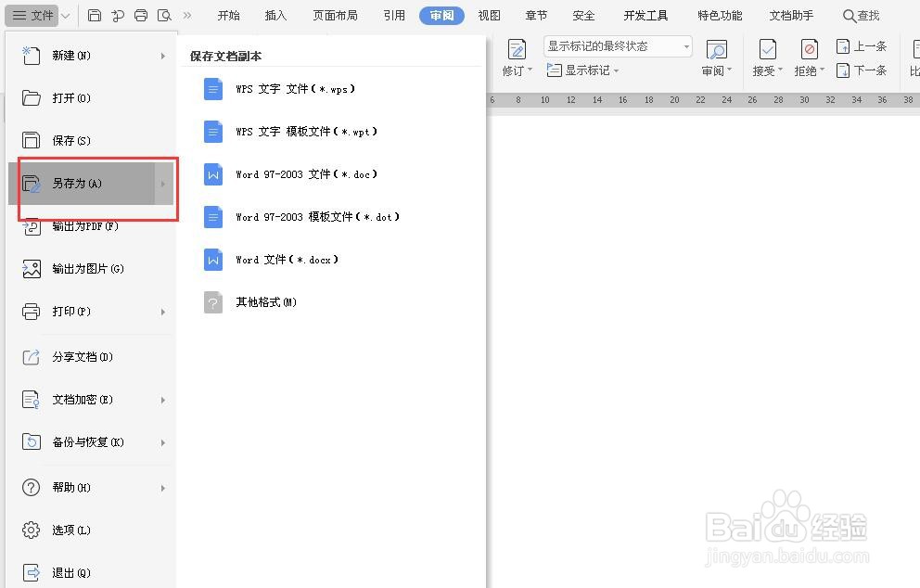
Task: Select the 审阅 tab
Action: tap(441, 15)
